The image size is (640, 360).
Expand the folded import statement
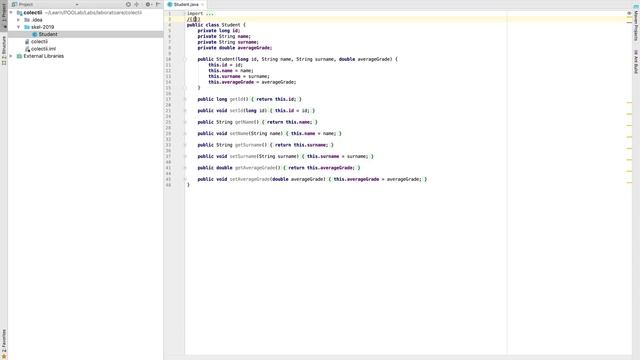[184, 13]
